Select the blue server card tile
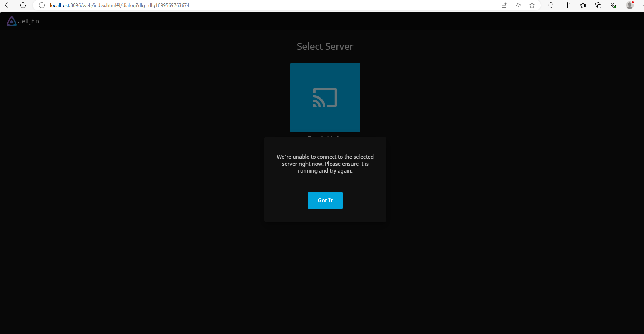Viewport: 644px width, 334px height. [325, 97]
